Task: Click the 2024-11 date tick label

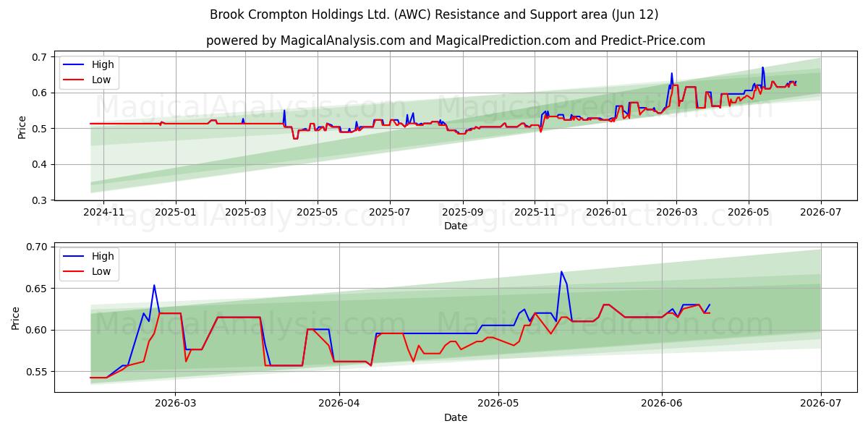Action: [103, 212]
